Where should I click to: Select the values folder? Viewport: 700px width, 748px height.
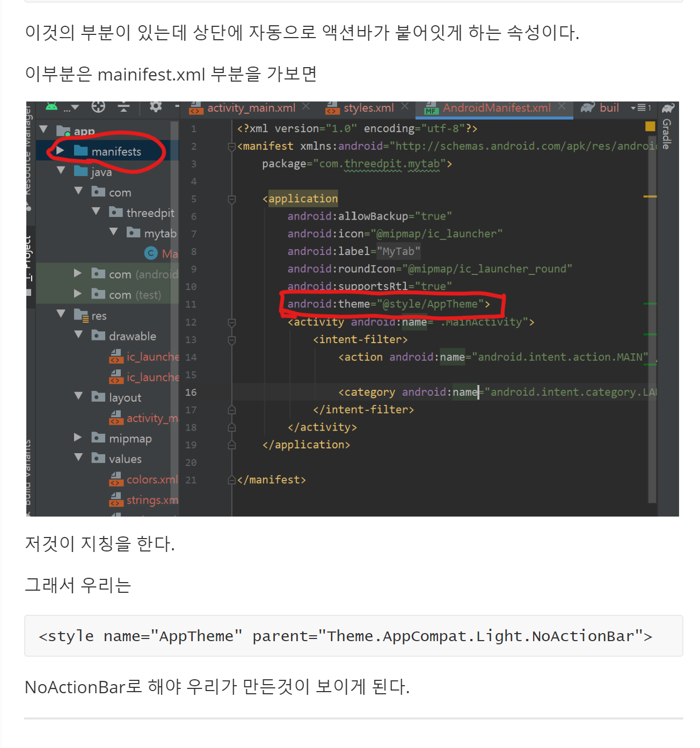pos(116,459)
